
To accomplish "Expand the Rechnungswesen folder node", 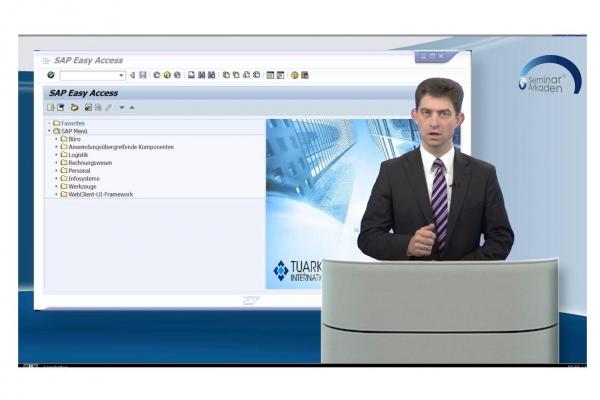I will tap(56, 163).
